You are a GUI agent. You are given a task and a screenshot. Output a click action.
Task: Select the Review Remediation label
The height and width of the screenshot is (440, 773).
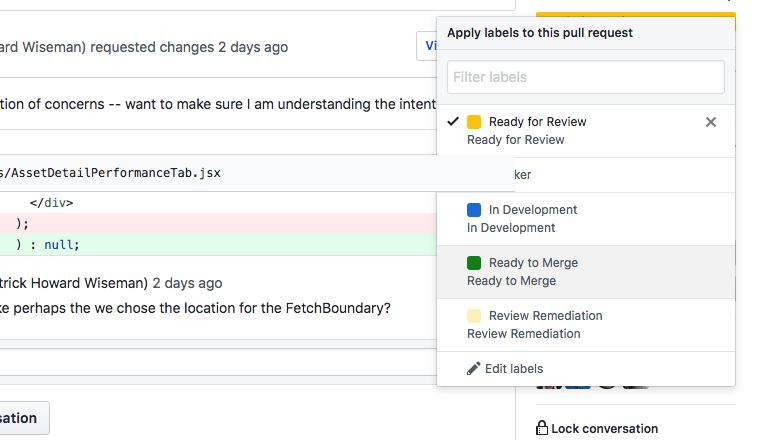tap(586, 325)
